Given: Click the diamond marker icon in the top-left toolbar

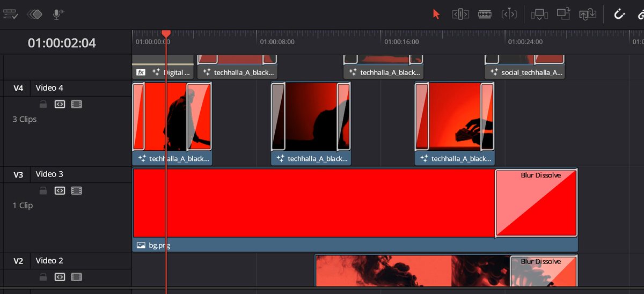Looking at the screenshot, I should 34,14.
